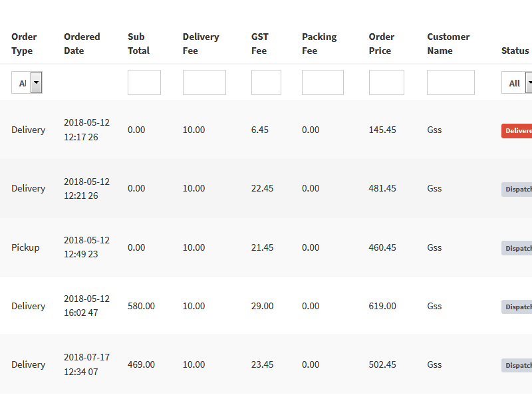
Task: Click the GST Fee filter field
Action: (x=266, y=82)
